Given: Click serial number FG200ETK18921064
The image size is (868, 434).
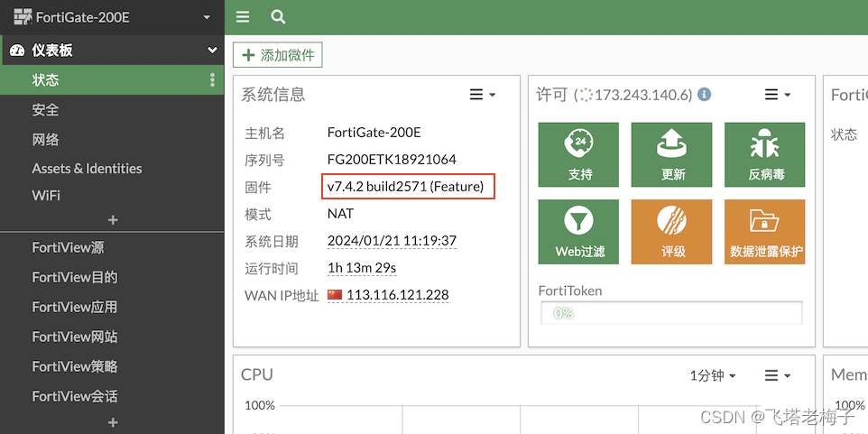Looking at the screenshot, I should tap(392, 160).
